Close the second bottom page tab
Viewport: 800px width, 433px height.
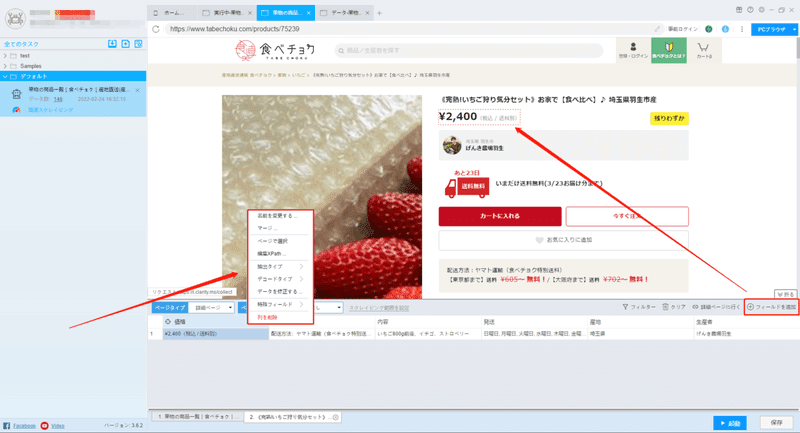(336, 417)
